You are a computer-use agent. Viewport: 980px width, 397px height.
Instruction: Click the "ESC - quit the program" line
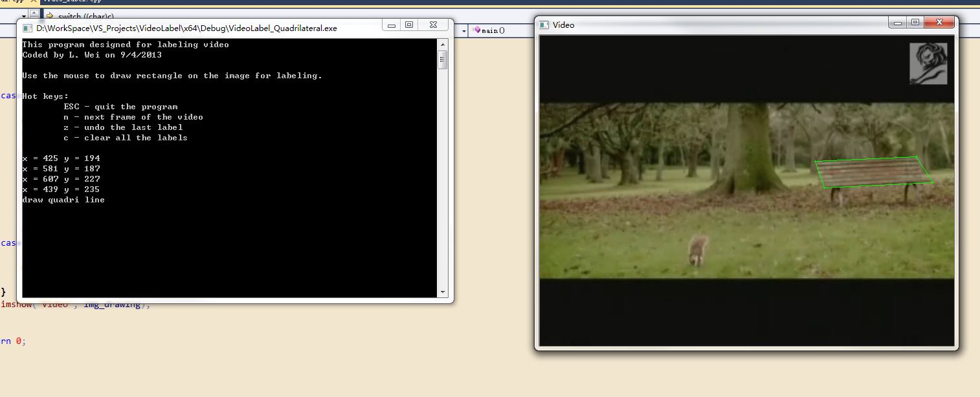point(120,107)
